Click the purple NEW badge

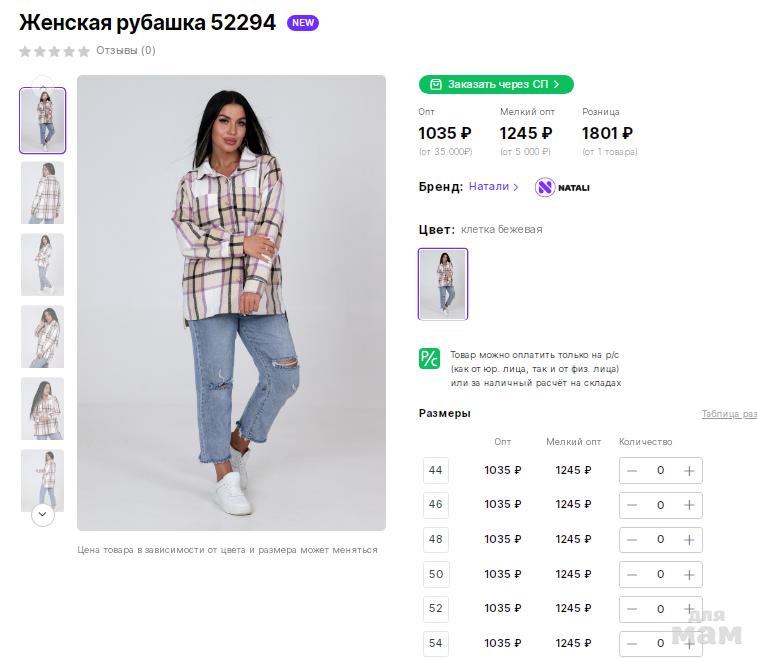point(302,23)
